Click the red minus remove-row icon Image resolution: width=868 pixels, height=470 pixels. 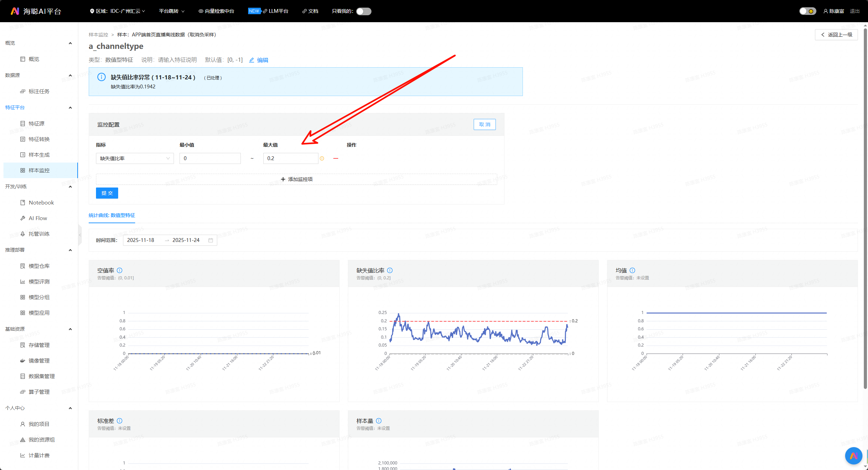pyautogui.click(x=335, y=158)
